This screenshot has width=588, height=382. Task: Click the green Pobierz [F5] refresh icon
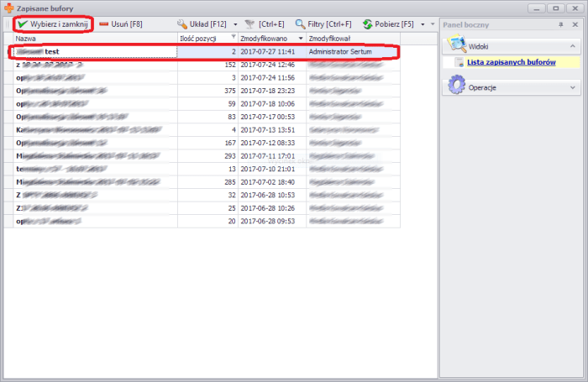point(368,25)
